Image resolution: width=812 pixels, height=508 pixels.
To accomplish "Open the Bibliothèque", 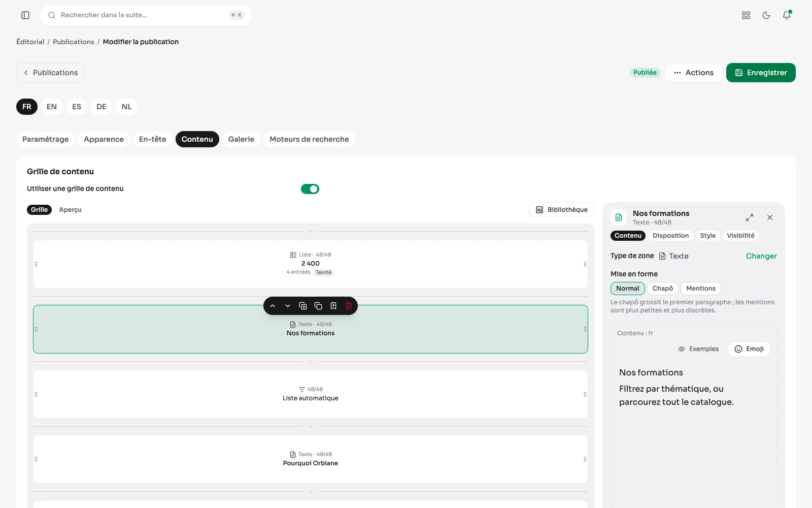I will [x=561, y=210].
